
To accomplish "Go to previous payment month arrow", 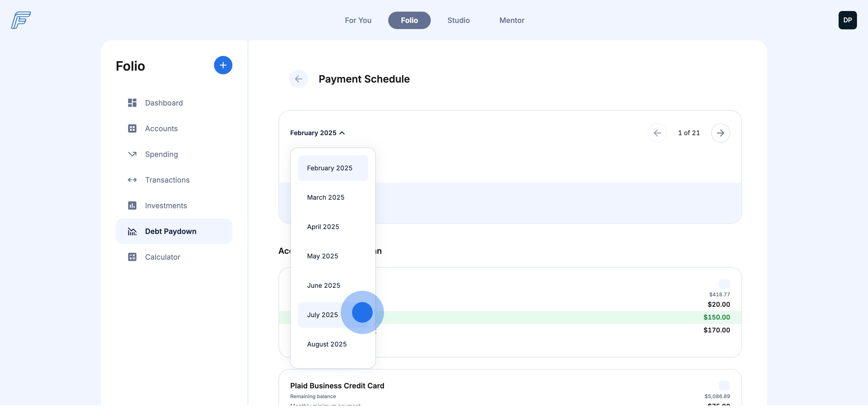I will (x=657, y=133).
